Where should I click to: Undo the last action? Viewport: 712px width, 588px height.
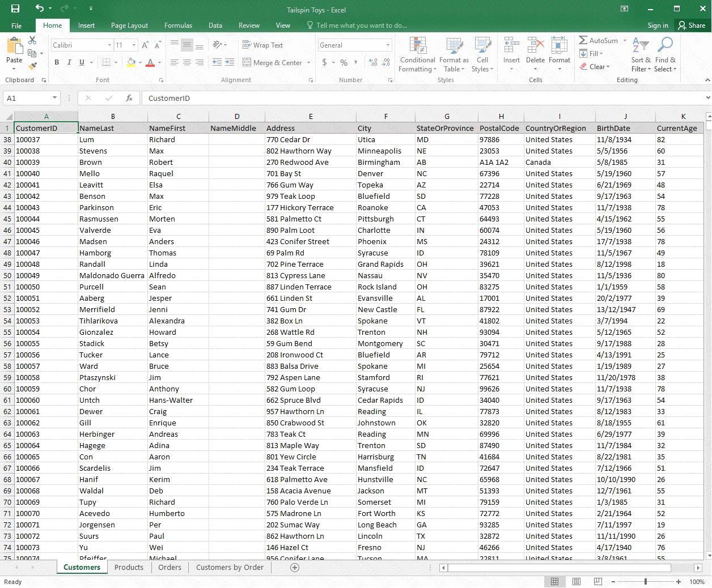point(39,8)
